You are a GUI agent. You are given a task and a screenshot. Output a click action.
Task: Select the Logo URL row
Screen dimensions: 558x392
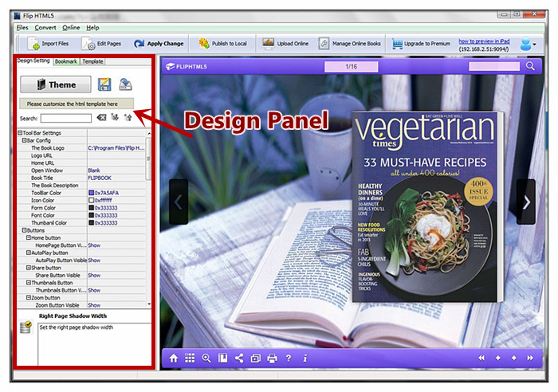pos(81,155)
